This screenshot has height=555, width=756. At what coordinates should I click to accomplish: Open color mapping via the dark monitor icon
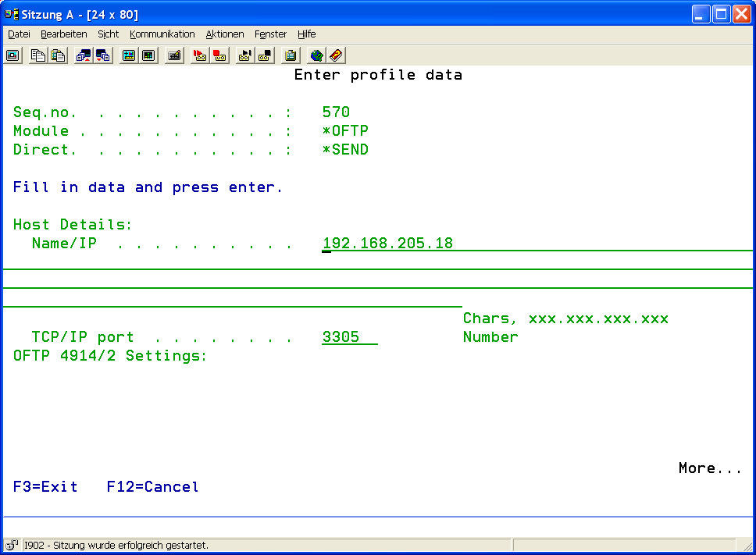coord(148,55)
